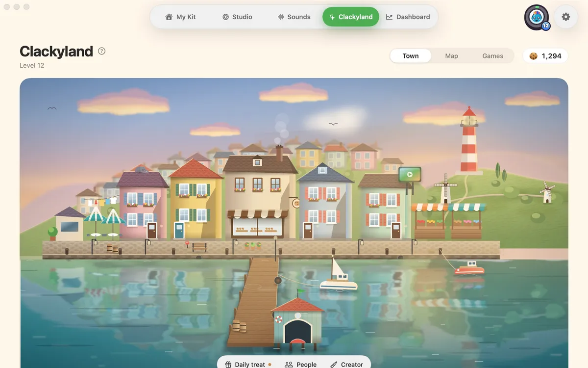Switch to the Games view

pos(493,56)
